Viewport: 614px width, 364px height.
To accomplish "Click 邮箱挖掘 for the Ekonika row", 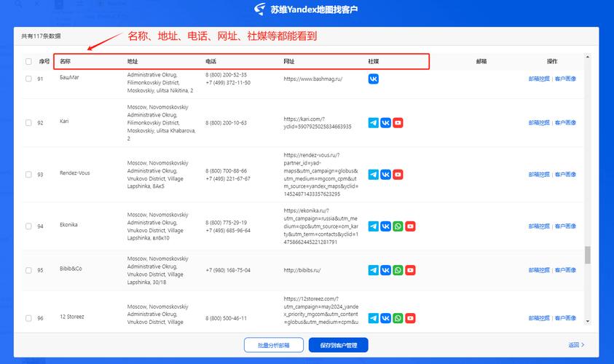I will pos(539,226).
